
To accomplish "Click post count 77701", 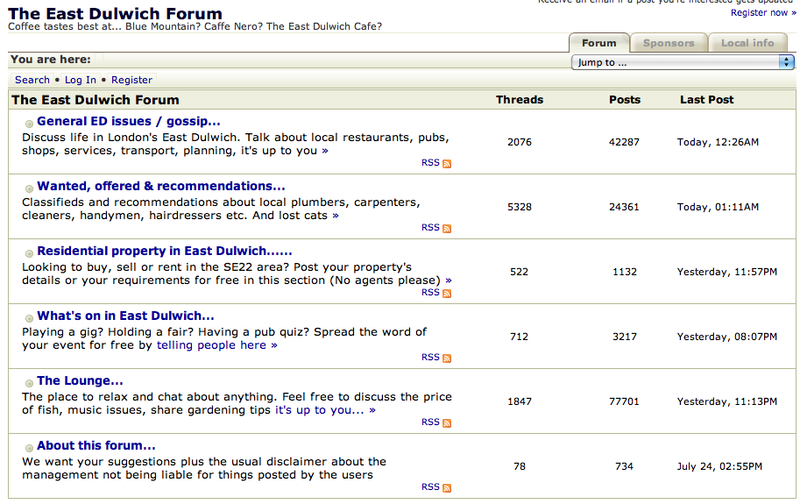I will point(624,401).
